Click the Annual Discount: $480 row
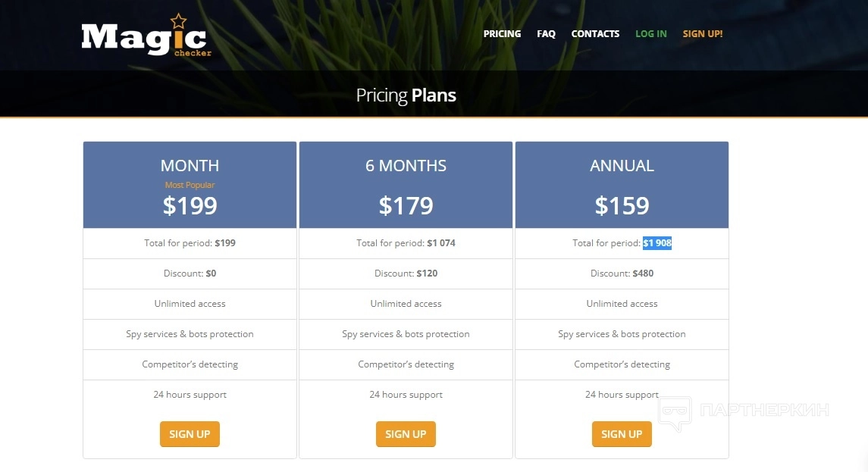 tap(622, 274)
